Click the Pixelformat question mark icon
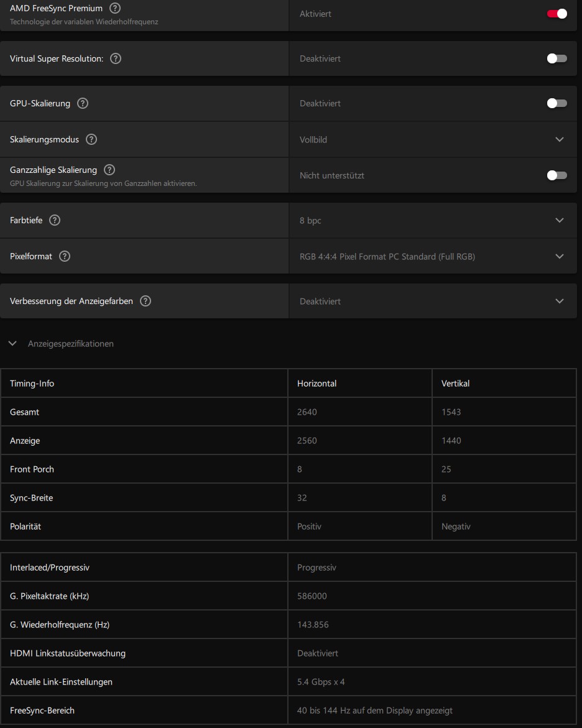The image size is (582, 728). tap(65, 256)
